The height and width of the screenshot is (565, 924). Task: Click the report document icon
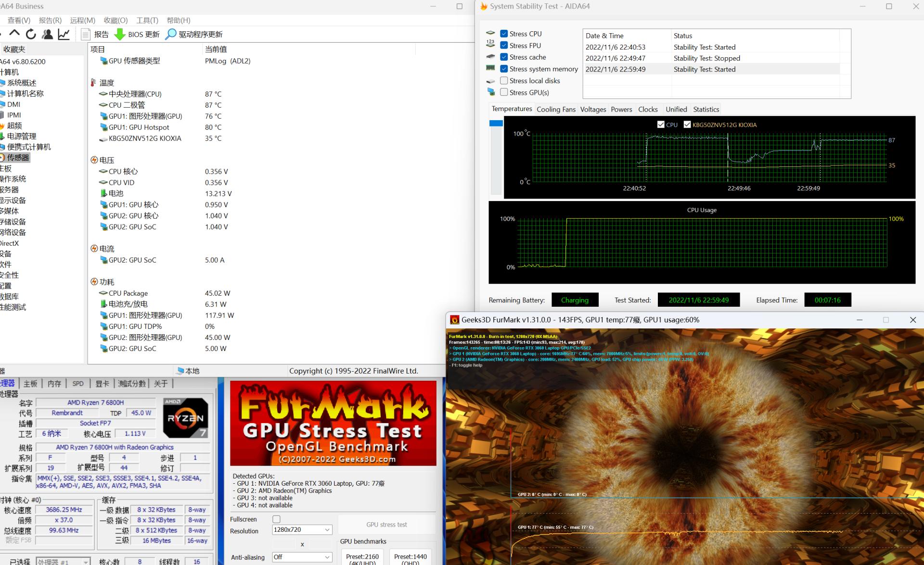point(86,34)
